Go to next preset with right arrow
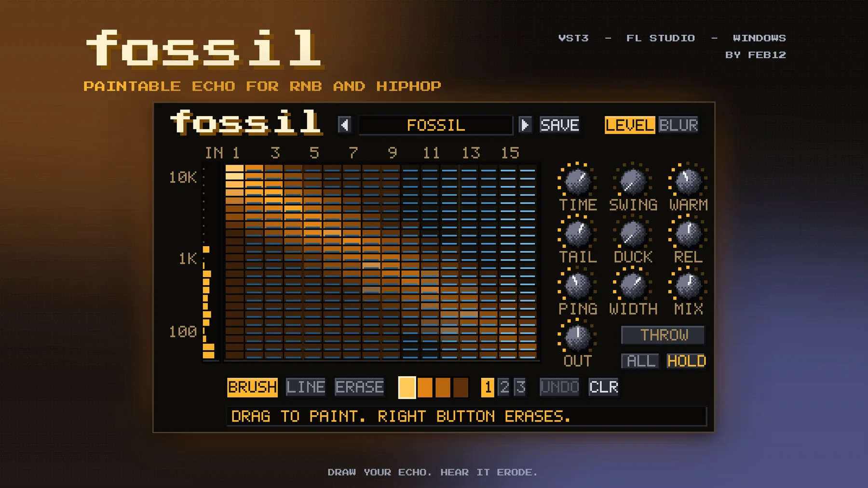The width and height of the screenshot is (868, 488). pos(525,125)
